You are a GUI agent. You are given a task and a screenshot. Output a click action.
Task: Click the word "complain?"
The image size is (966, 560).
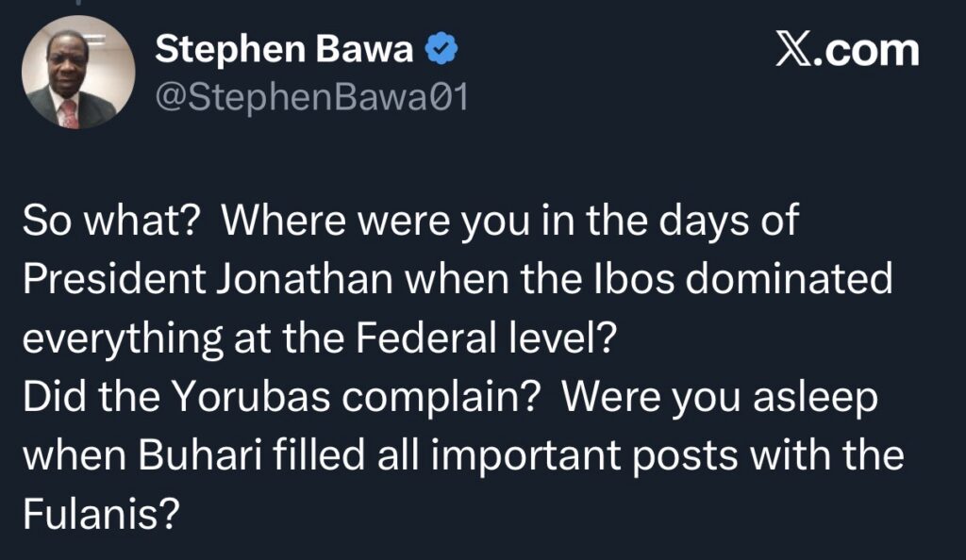coord(443,398)
